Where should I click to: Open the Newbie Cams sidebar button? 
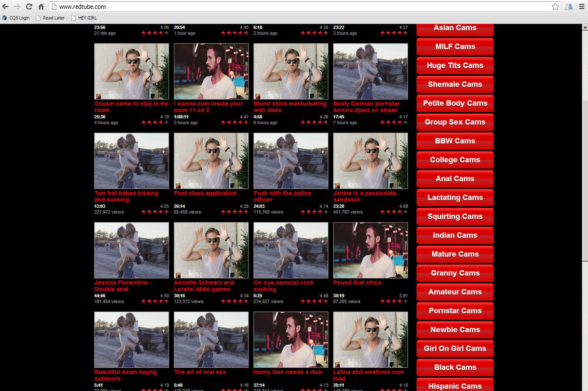pos(455,330)
